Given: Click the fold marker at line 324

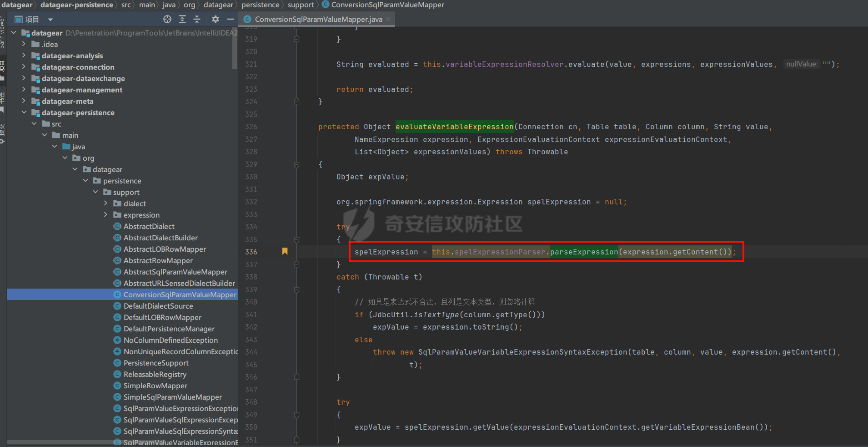Looking at the screenshot, I should click(x=296, y=102).
